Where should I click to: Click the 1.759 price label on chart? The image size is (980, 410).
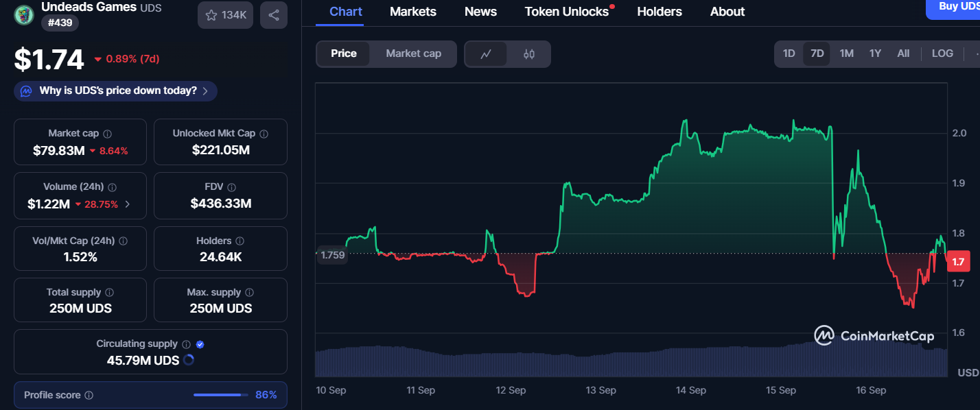(x=333, y=255)
